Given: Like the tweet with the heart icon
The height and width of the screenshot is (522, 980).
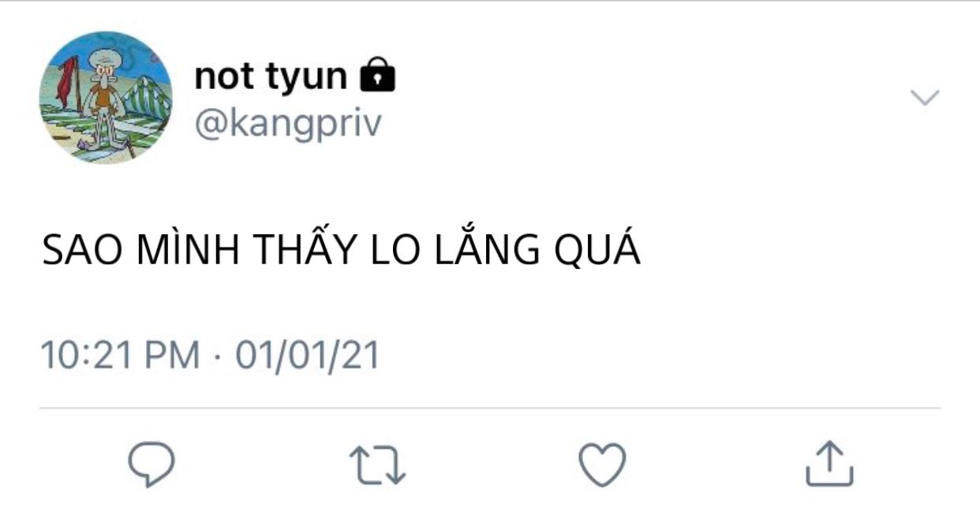Looking at the screenshot, I should point(602,464).
